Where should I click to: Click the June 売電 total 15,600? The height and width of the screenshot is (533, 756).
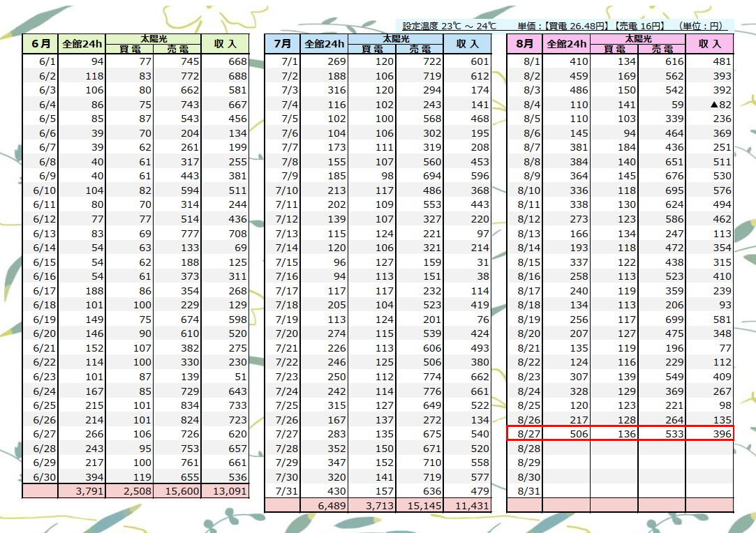click(177, 491)
